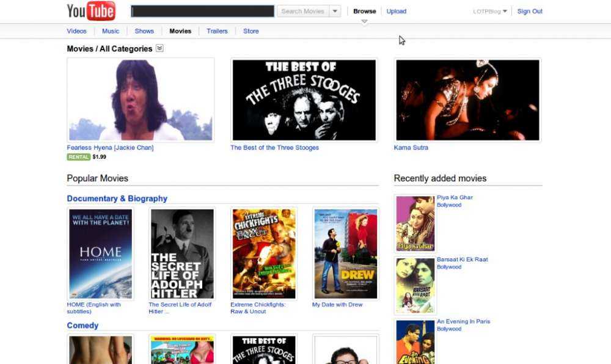Open the Search Movies dropdown arrow
The height and width of the screenshot is (364, 611).
click(335, 11)
